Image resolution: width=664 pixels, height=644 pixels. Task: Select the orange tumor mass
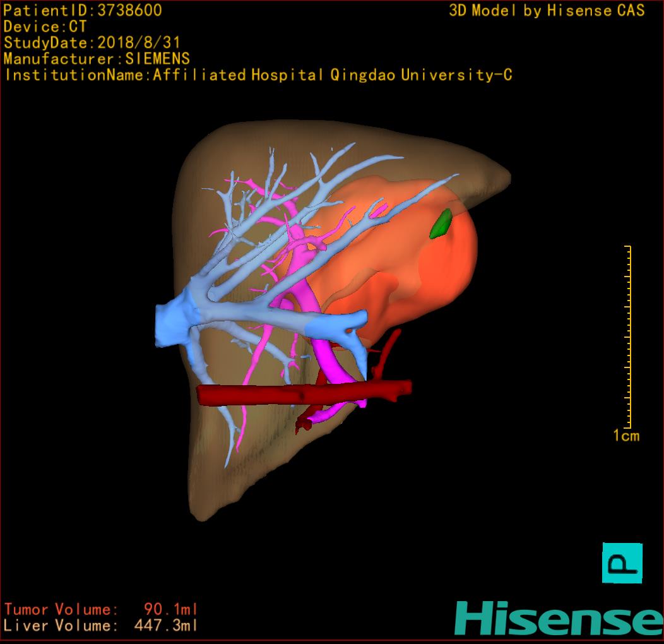pos(436,265)
